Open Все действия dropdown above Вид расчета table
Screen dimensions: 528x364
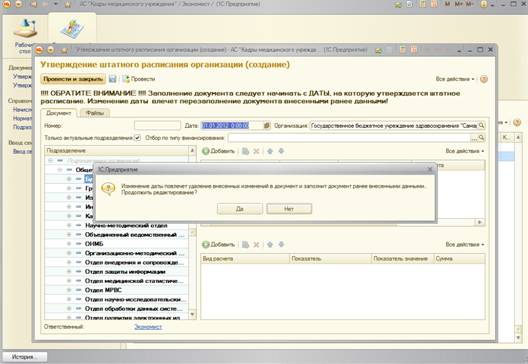click(x=465, y=244)
